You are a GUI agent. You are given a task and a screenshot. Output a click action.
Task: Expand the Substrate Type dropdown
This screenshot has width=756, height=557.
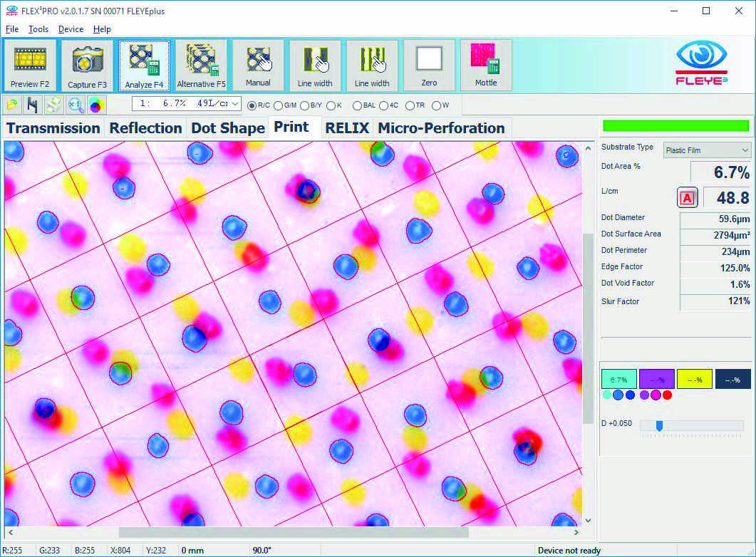point(707,150)
